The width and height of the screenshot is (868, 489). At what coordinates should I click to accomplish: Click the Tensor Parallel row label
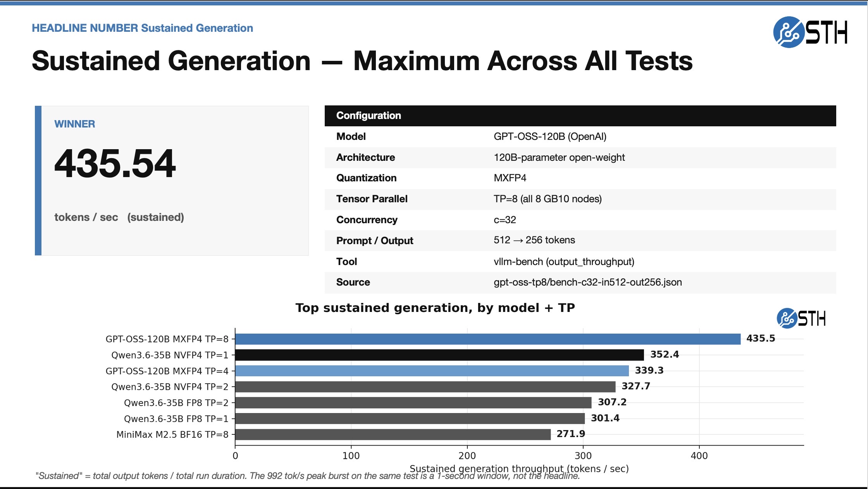(372, 199)
